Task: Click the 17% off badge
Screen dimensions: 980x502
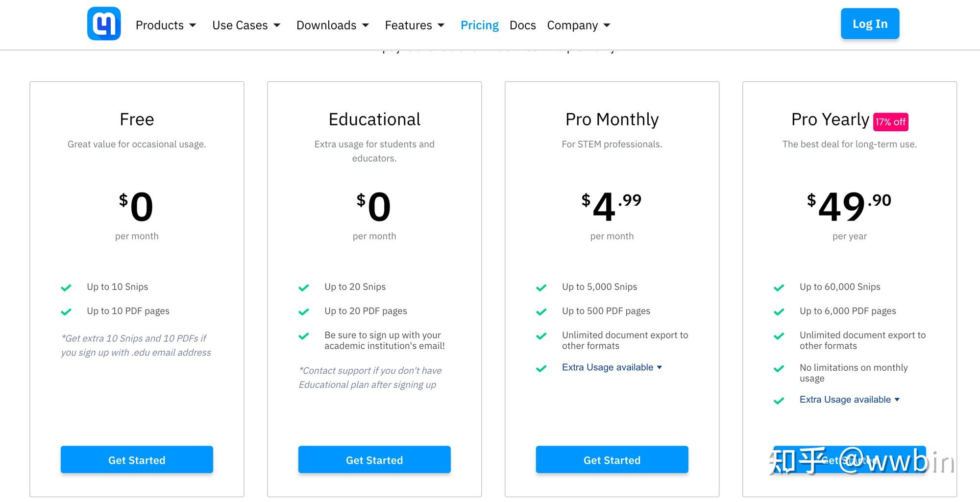Action: (x=890, y=122)
